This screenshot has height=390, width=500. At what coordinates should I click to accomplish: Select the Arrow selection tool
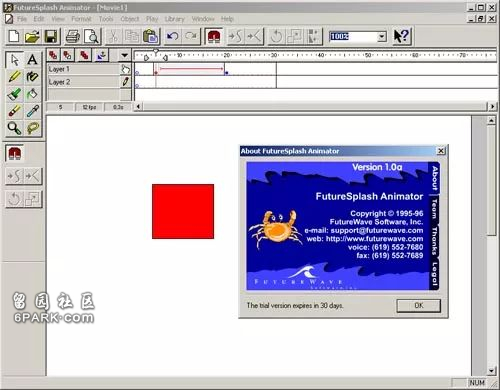click(x=15, y=60)
